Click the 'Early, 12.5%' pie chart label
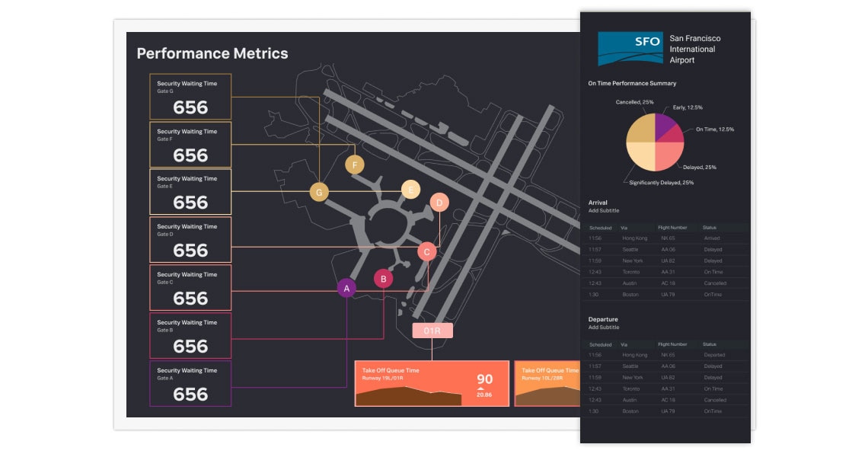The height and width of the screenshot is (457, 868). (x=688, y=107)
